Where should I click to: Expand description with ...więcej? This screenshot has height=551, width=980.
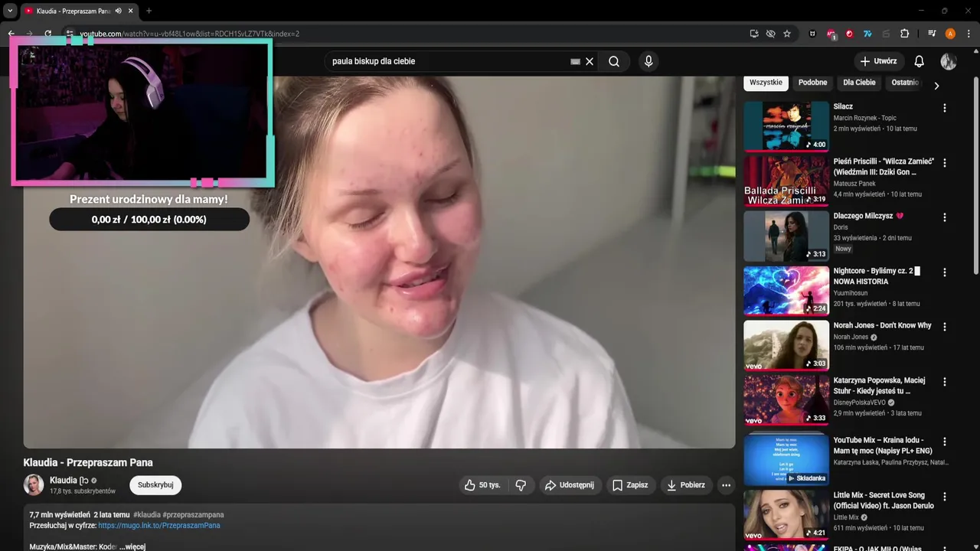pyautogui.click(x=132, y=546)
